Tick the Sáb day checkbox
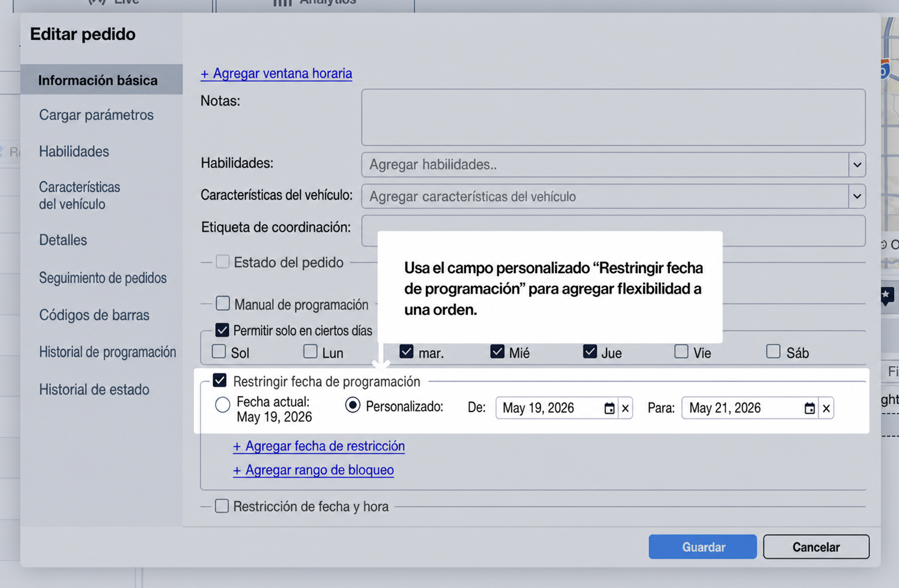899x588 pixels. (773, 352)
